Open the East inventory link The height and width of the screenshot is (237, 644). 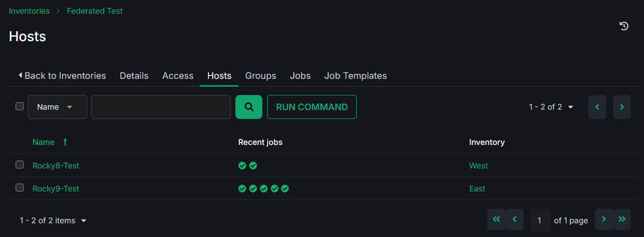pyautogui.click(x=477, y=189)
